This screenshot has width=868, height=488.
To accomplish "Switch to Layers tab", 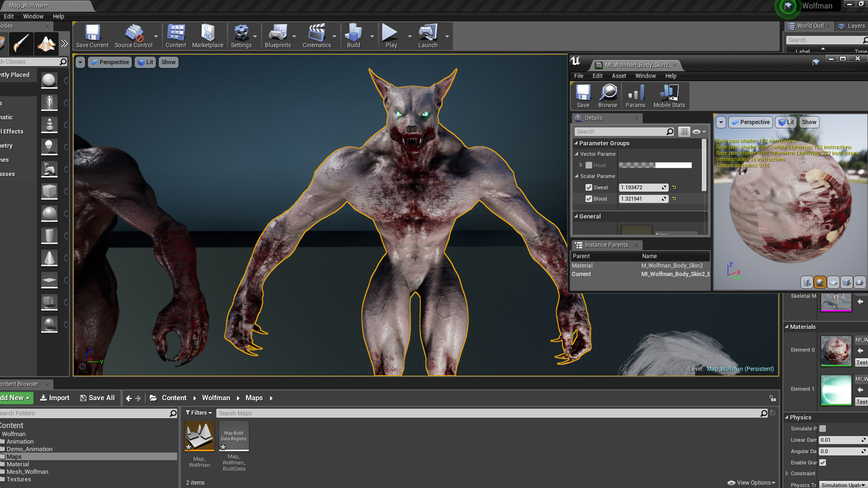I will [852, 26].
